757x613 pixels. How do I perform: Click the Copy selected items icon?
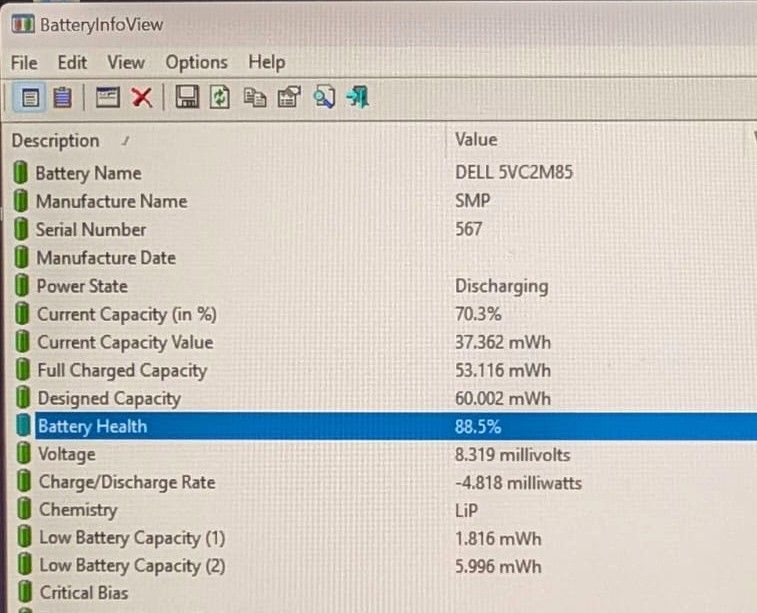(254, 97)
